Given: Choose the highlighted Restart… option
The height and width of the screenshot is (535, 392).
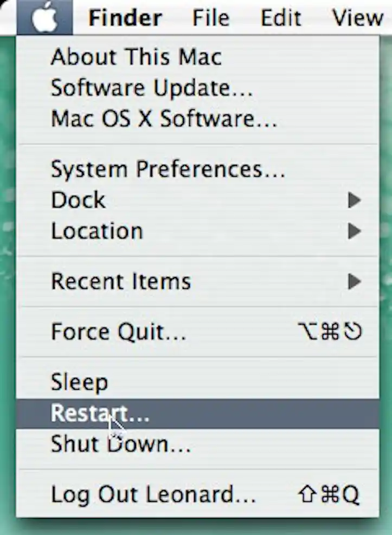Looking at the screenshot, I should click(x=197, y=414).
